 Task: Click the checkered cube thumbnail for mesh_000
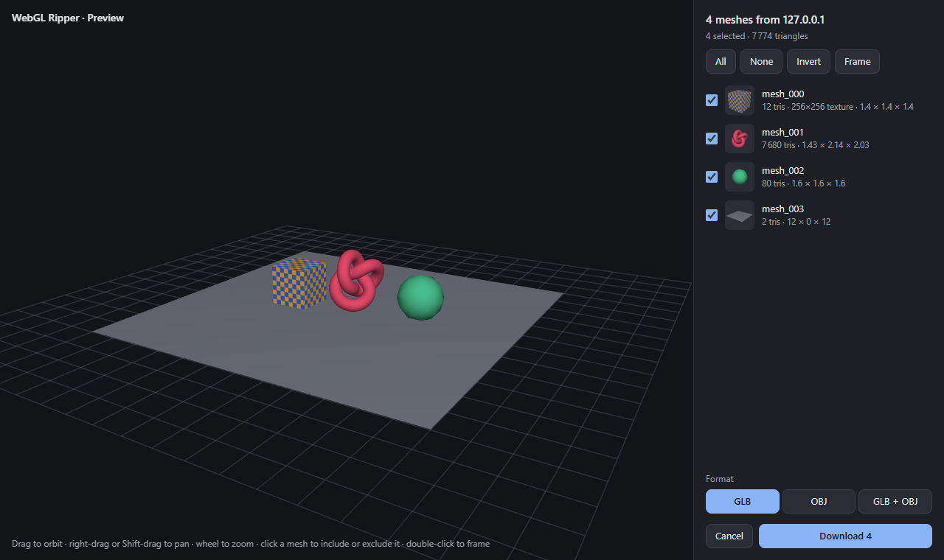tap(740, 100)
